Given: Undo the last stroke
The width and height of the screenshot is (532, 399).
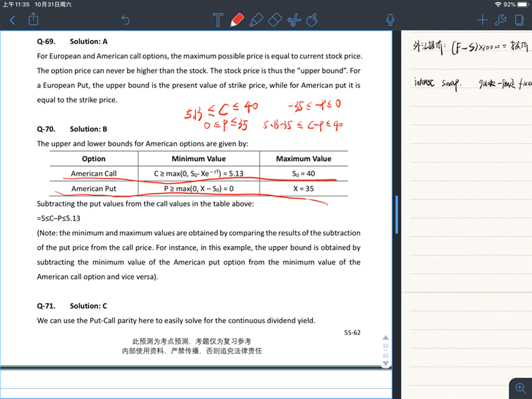Looking at the screenshot, I should click(x=126, y=21).
